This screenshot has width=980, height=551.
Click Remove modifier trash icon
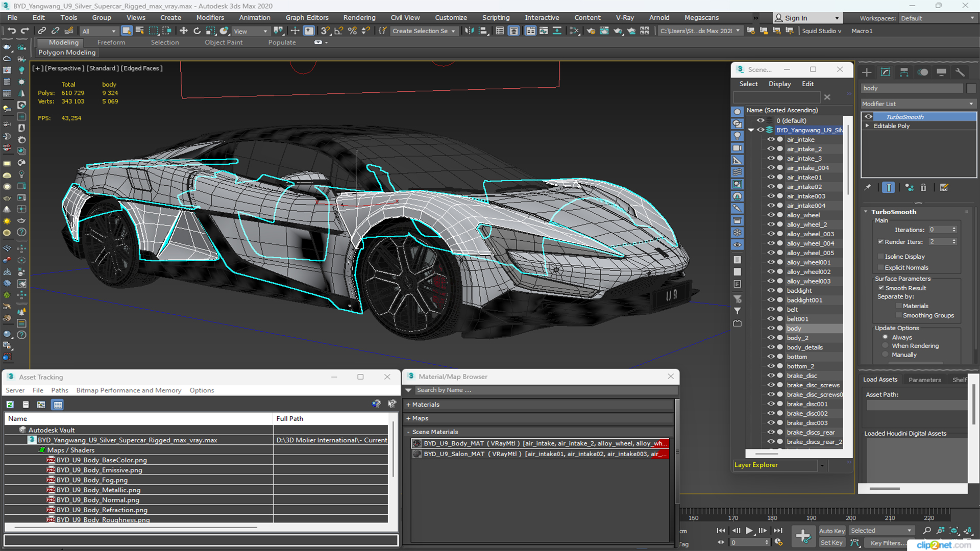923,188
